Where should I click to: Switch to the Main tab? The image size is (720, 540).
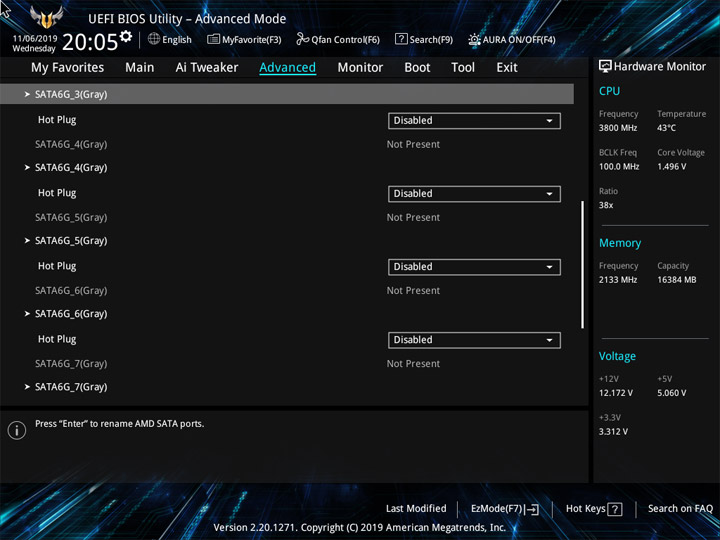pos(140,68)
